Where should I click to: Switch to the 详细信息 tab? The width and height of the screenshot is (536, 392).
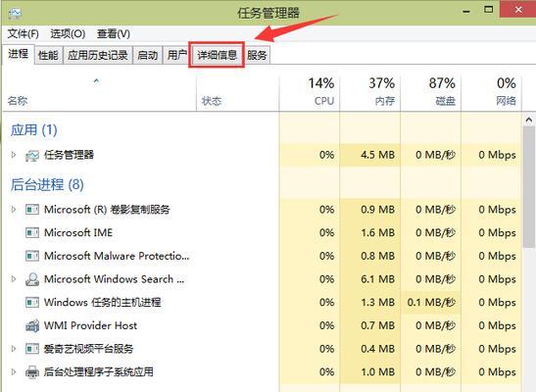(x=217, y=55)
